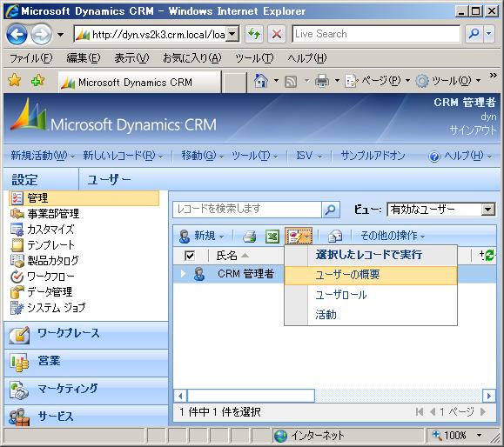Click the IE browser refresh button
The image size is (504, 447).
click(x=254, y=34)
